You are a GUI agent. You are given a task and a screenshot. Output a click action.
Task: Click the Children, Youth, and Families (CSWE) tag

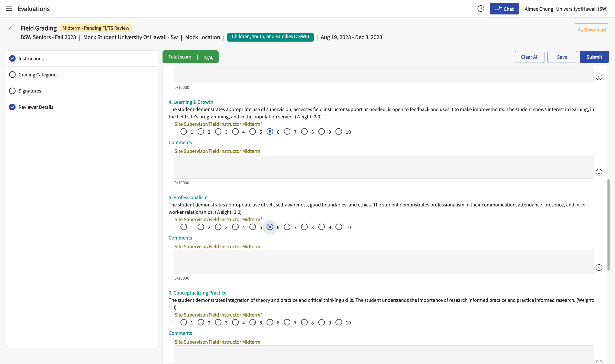[270, 37]
